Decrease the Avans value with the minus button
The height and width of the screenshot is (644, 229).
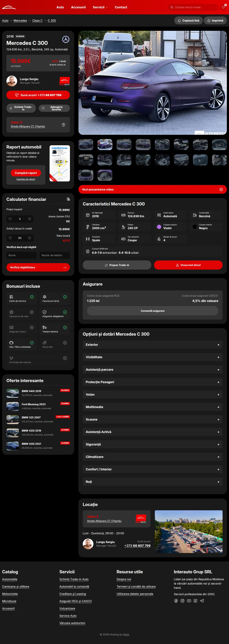(10, 219)
